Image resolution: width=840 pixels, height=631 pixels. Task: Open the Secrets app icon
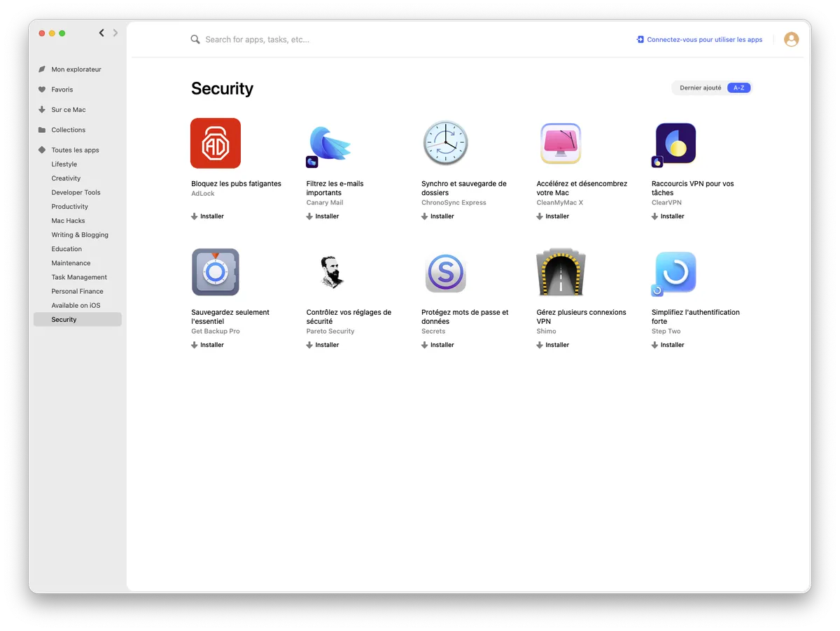(x=446, y=272)
